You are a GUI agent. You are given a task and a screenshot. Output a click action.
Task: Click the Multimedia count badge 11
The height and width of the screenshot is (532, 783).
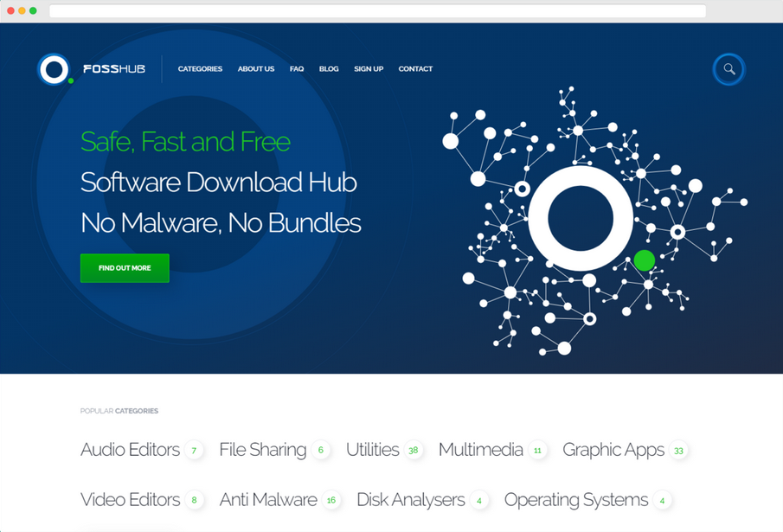point(537,450)
